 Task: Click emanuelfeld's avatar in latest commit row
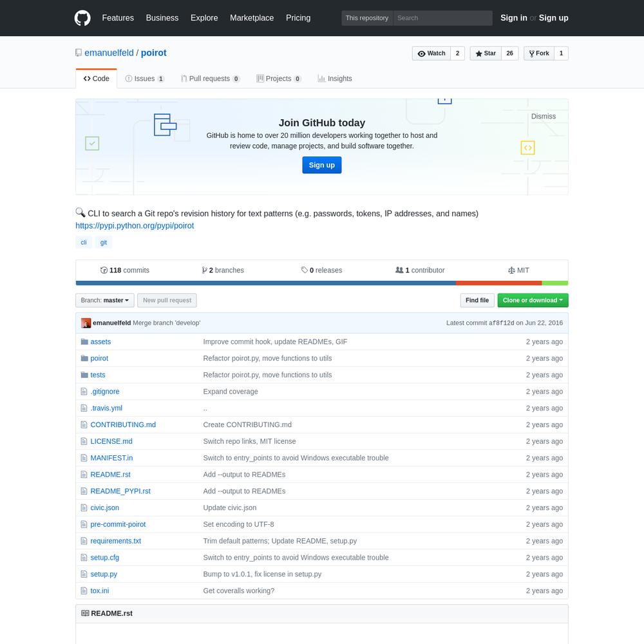pyautogui.click(x=86, y=323)
